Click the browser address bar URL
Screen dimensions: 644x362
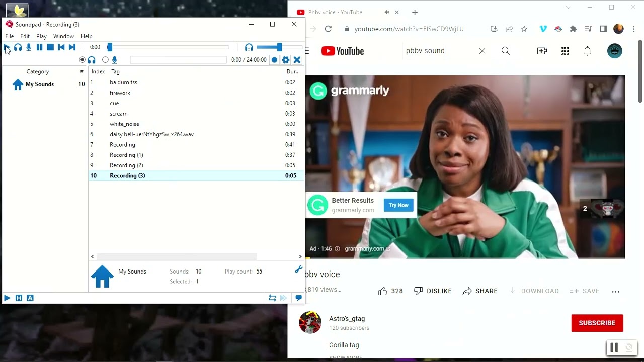[x=409, y=29]
